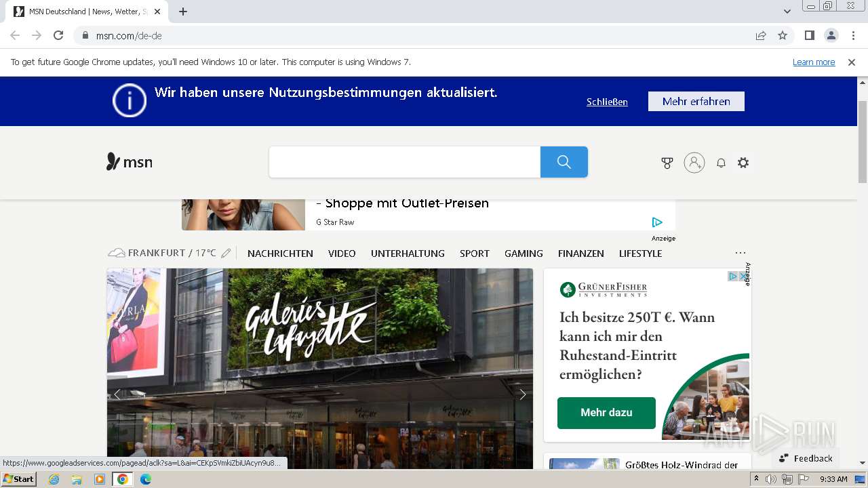Show hidden tray icons arrow
Screen dimensions: 868x488
tap(756, 479)
